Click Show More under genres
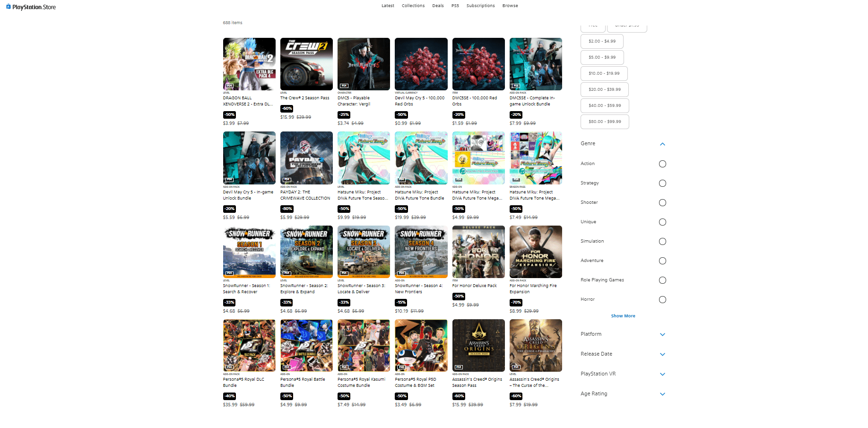 click(x=623, y=316)
